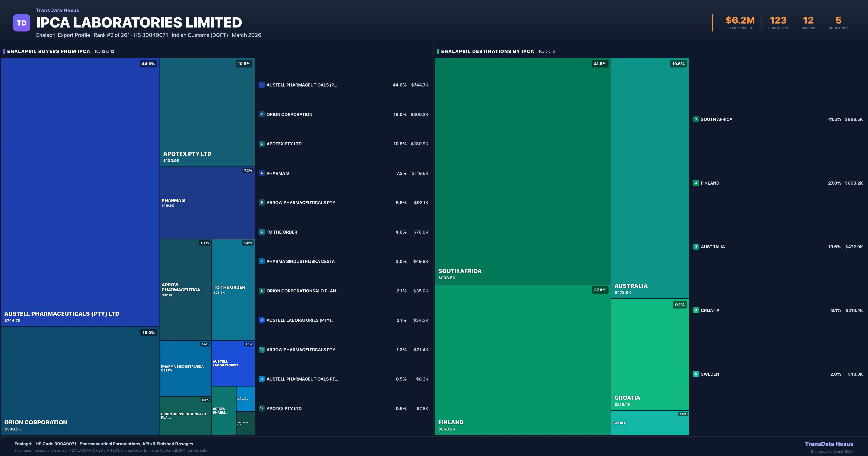Select the Finland destination block
868x456 pixels.
click(522, 360)
